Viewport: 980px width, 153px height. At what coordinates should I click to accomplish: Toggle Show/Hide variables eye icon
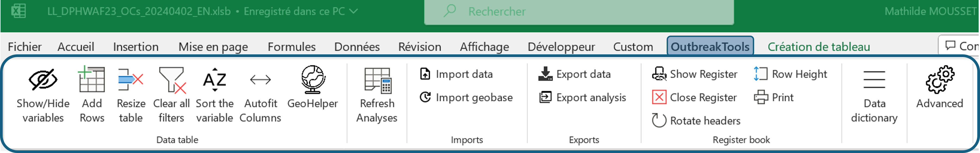tap(43, 80)
